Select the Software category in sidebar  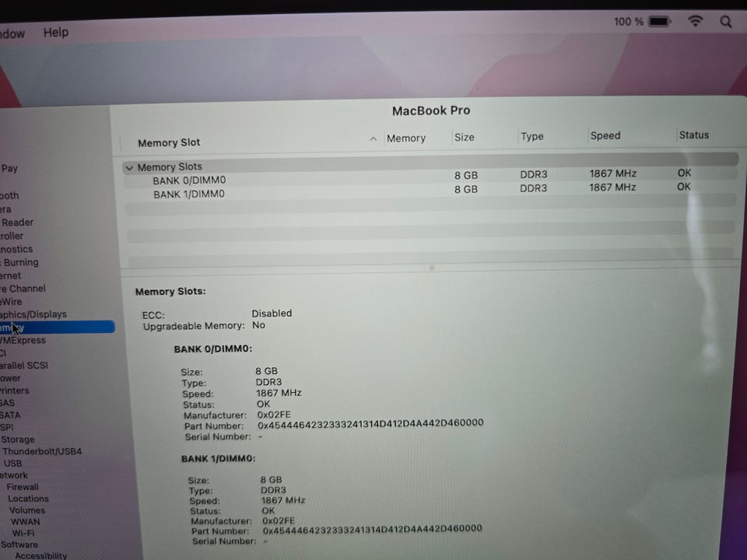pos(19,544)
